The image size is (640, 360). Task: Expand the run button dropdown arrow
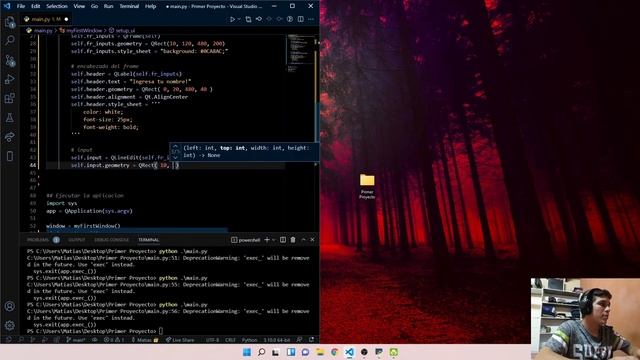coord(239,19)
